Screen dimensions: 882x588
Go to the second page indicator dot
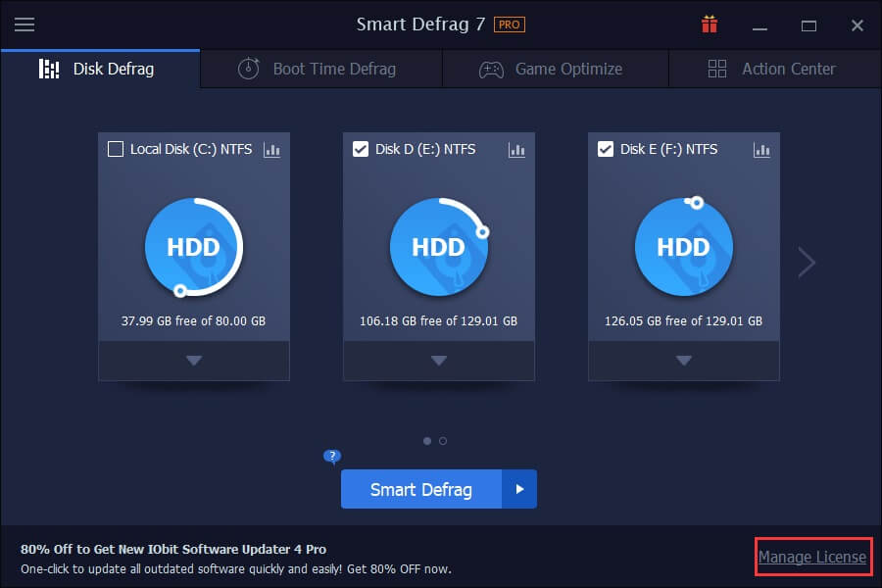pos(443,441)
